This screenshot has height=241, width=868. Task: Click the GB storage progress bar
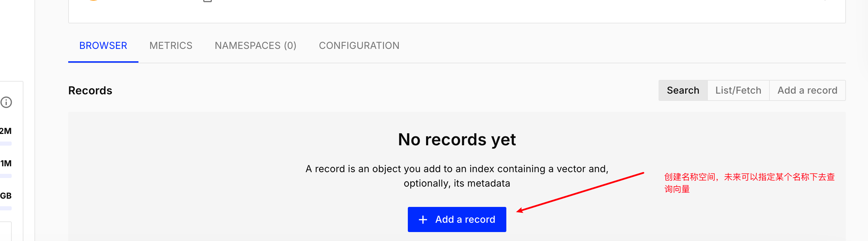6,208
